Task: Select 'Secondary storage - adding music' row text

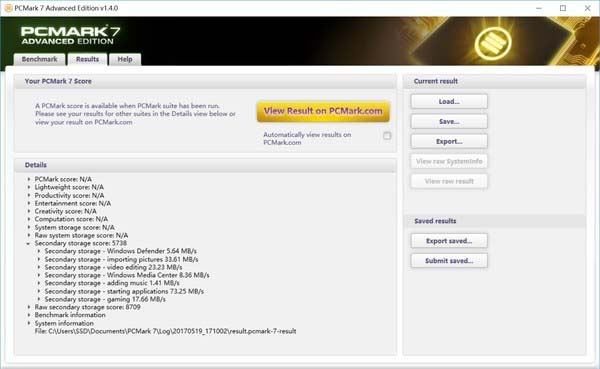Action: tap(112, 283)
